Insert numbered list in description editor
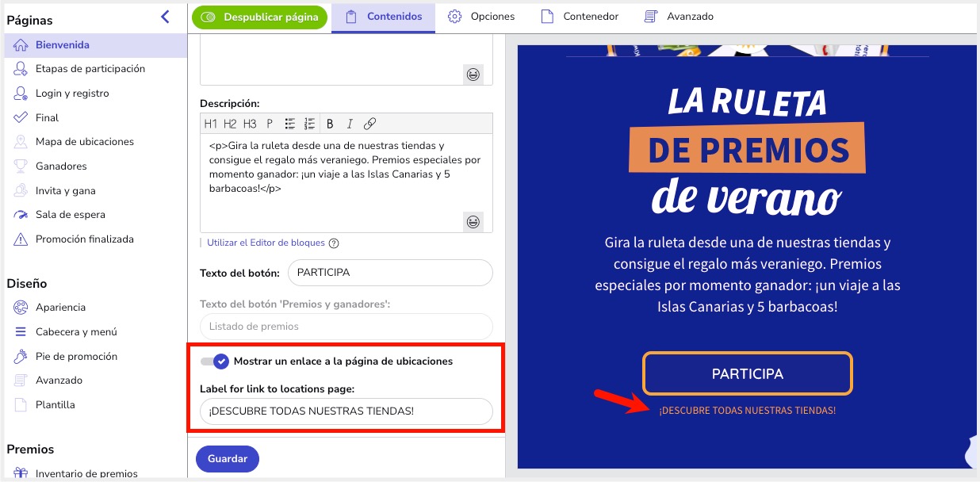980x482 pixels. [310, 124]
